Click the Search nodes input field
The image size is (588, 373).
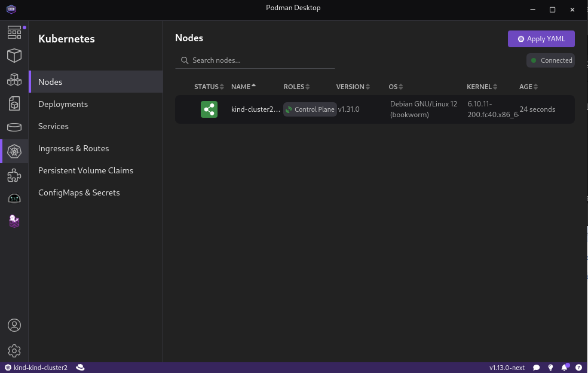(x=255, y=60)
